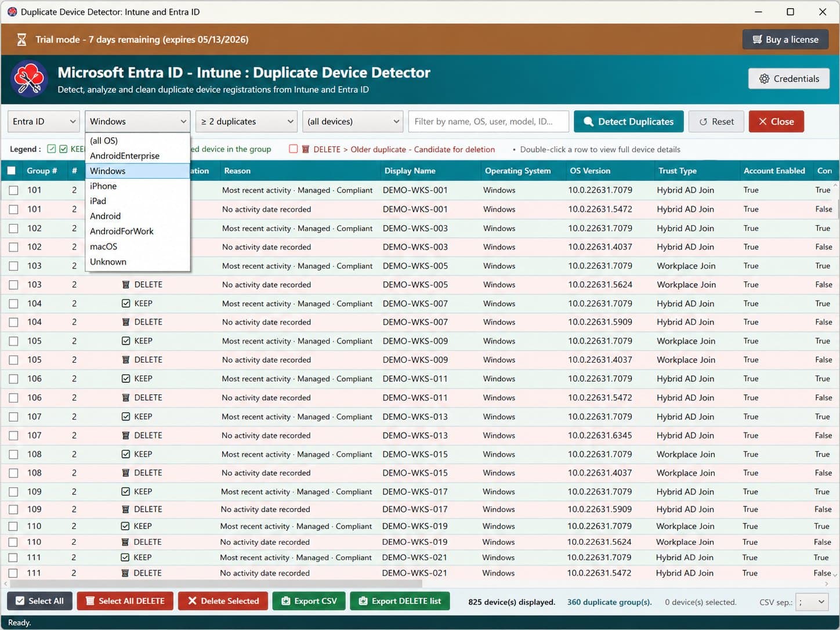Toggle the header select-all checkbox
Viewport: 840px width, 630px height.
click(x=12, y=171)
